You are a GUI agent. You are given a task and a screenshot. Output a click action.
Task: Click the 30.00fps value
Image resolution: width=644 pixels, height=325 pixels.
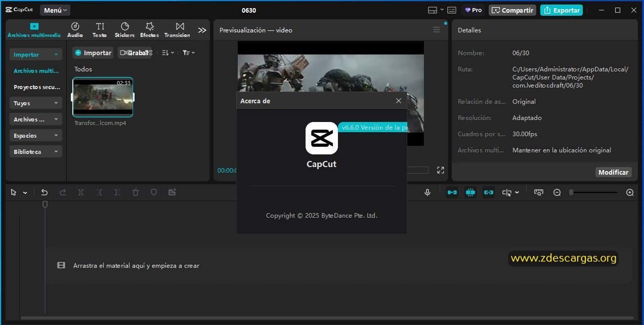click(525, 134)
